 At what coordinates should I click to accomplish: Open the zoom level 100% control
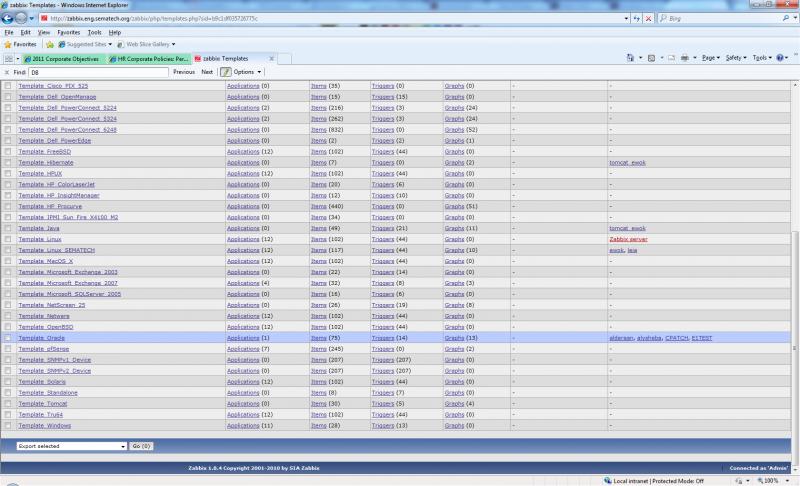(773, 481)
